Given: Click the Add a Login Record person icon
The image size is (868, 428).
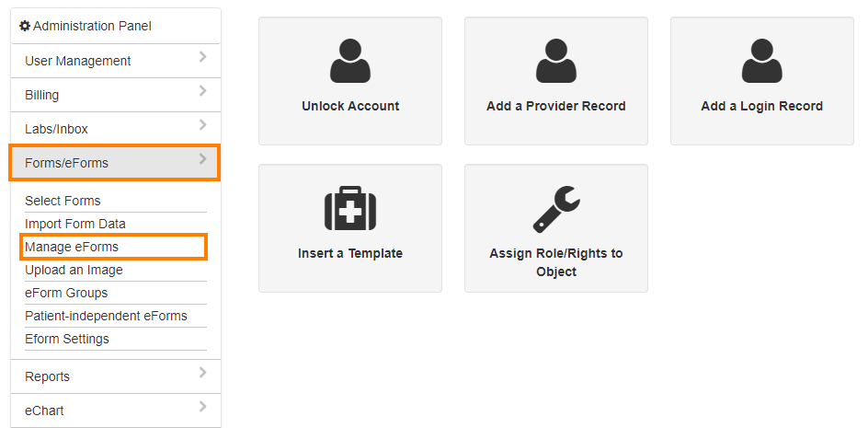Looking at the screenshot, I should (762, 61).
